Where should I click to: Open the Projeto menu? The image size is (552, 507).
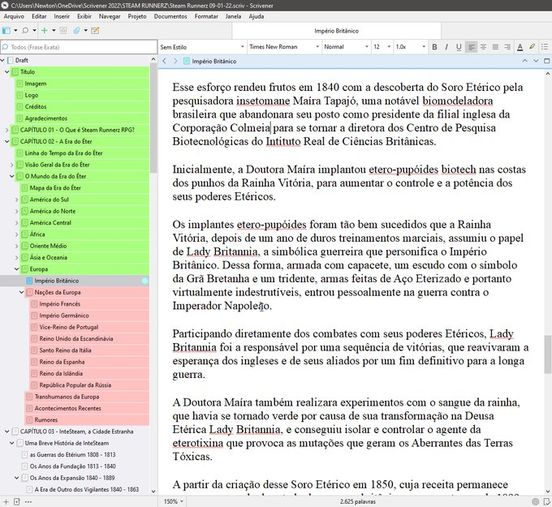tap(137, 16)
